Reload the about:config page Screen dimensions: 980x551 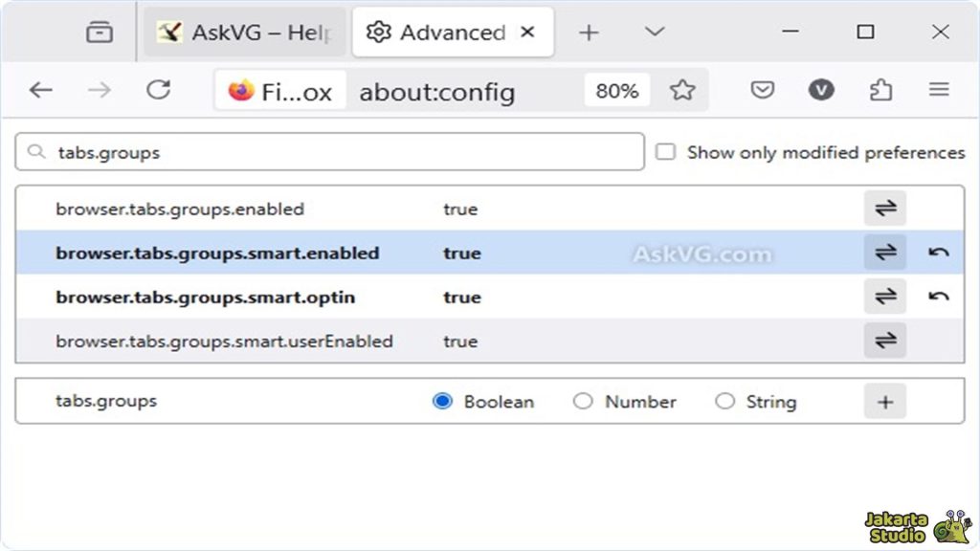[159, 89]
